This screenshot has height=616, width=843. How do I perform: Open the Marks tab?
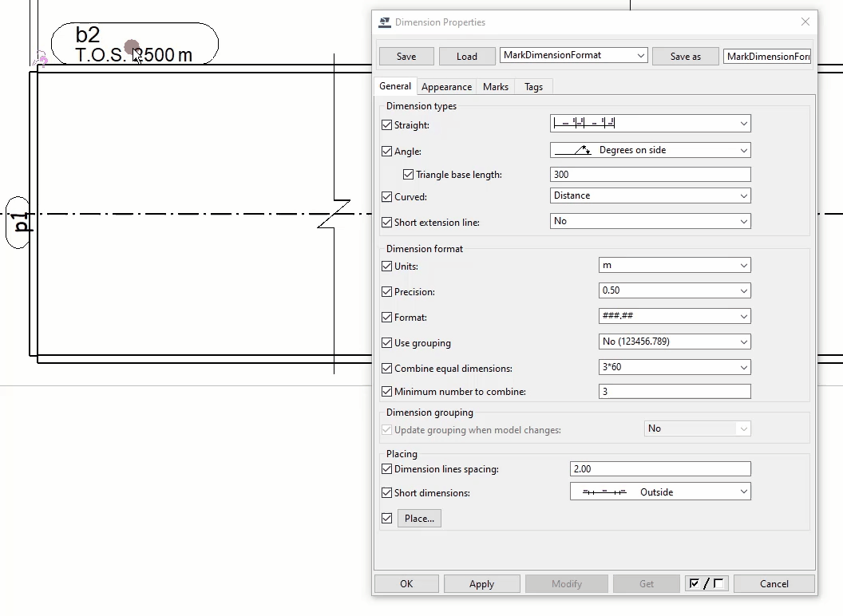coord(495,86)
